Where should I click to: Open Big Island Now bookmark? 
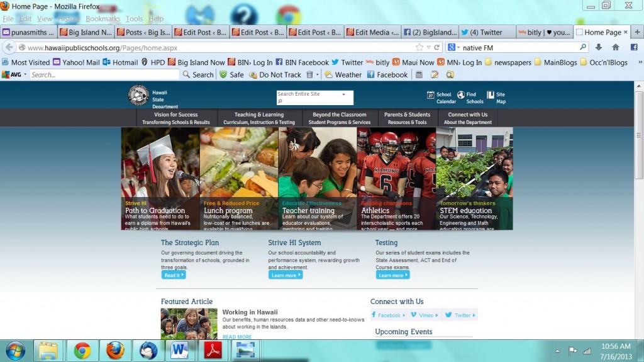[x=196, y=62]
